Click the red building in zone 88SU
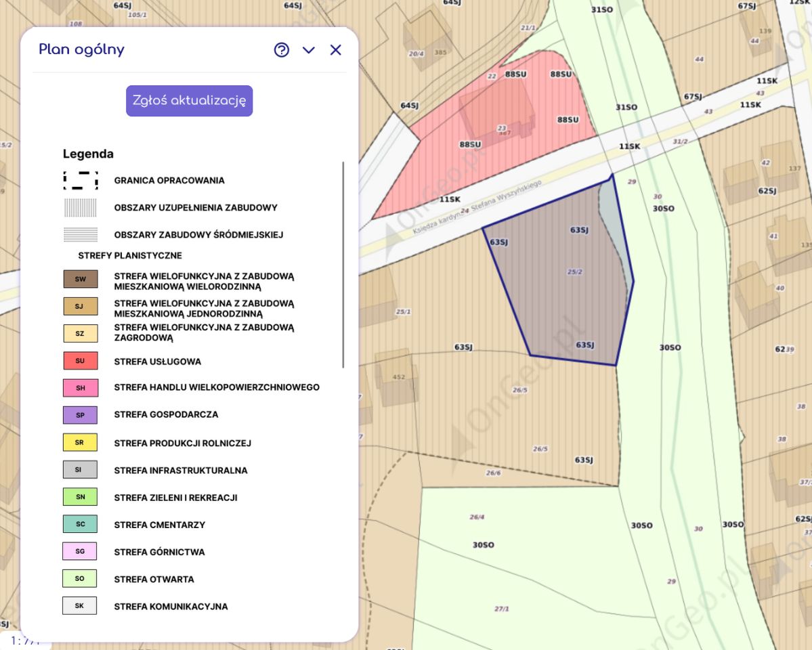Screen dimensions: 812x650 coord(497,110)
